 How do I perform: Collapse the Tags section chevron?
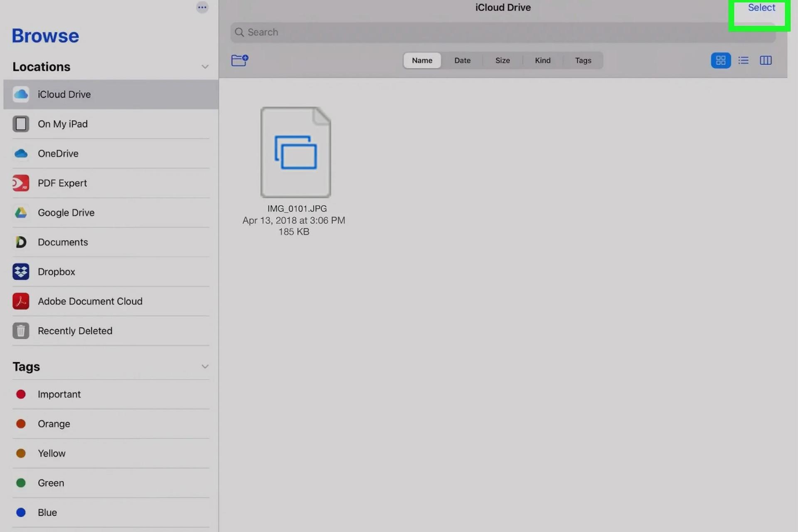click(205, 367)
